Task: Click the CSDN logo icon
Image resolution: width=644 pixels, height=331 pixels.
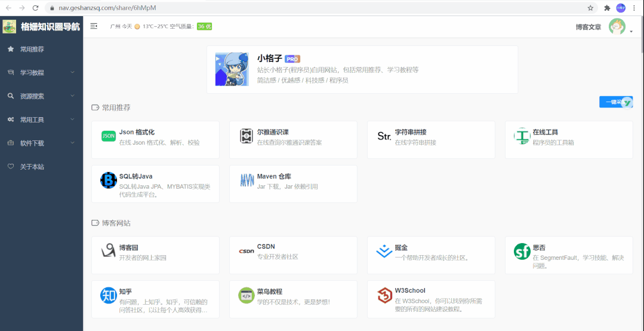Action: (246, 251)
